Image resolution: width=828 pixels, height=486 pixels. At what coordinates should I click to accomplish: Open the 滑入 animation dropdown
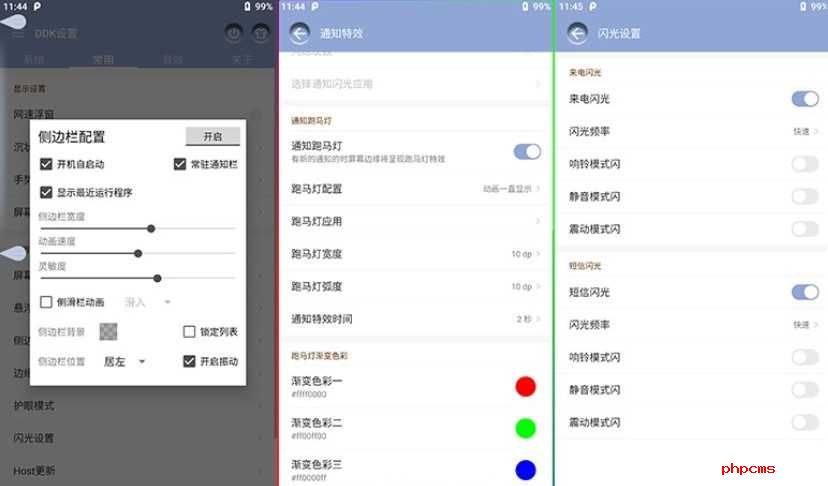147,302
